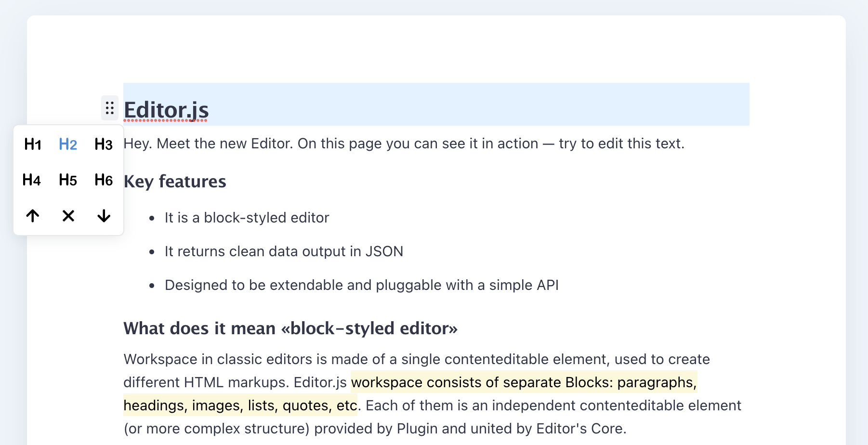Change heading to H3 level

(x=104, y=144)
